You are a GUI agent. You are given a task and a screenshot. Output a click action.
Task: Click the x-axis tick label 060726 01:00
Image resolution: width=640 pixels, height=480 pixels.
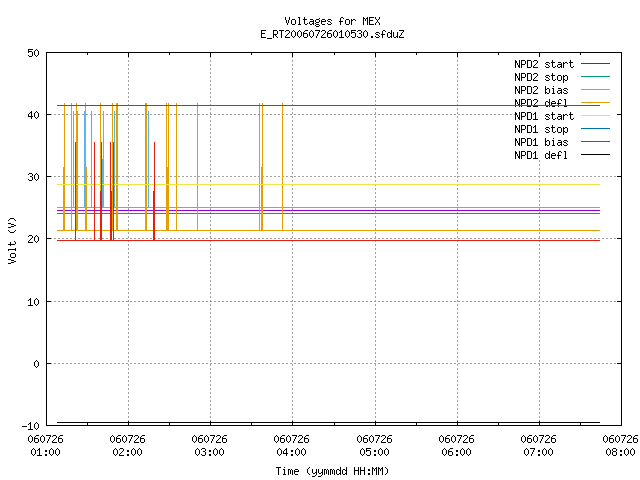point(46,446)
